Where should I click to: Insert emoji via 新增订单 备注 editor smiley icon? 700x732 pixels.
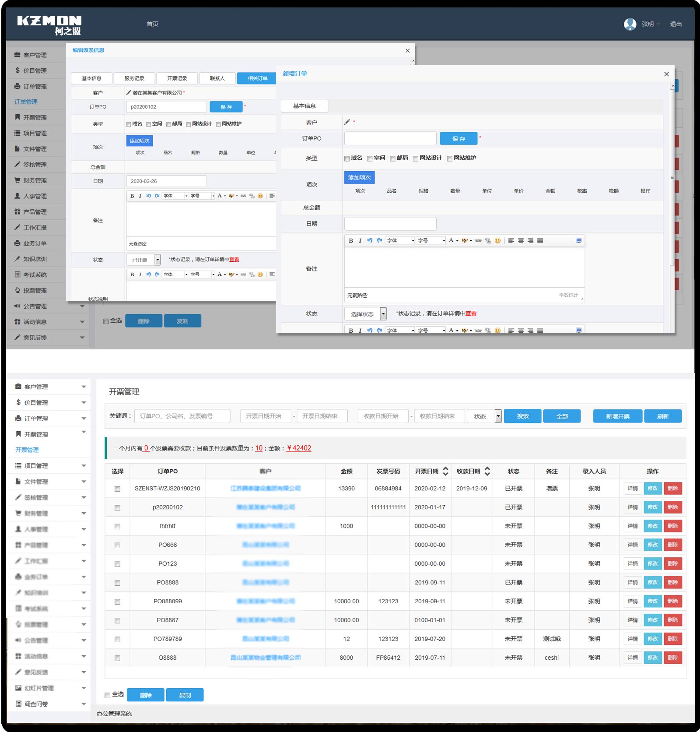point(497,240)
